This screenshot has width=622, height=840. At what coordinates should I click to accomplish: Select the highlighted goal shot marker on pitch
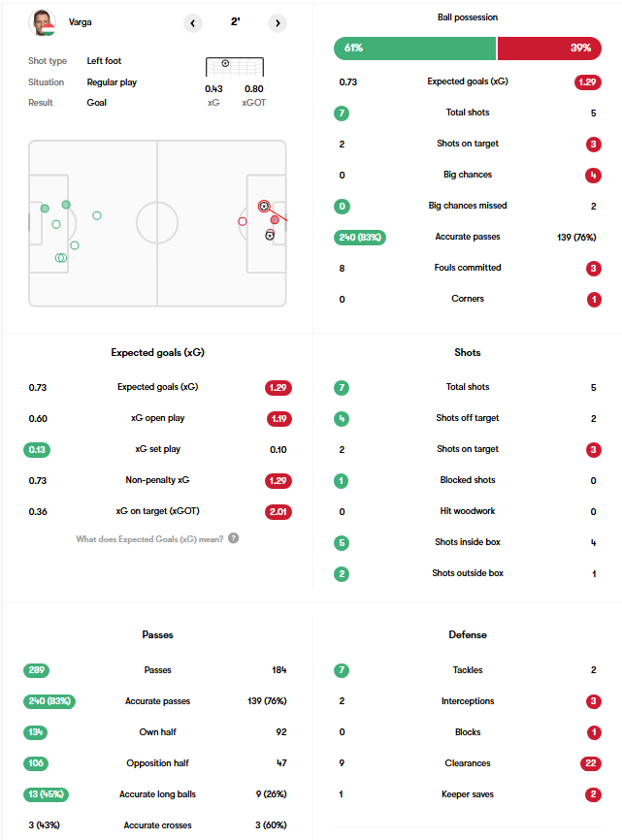[x=264, y=206]
